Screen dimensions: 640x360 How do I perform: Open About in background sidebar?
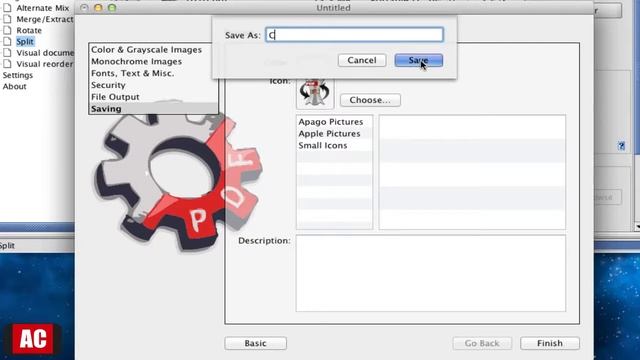(x=14, y=87)
